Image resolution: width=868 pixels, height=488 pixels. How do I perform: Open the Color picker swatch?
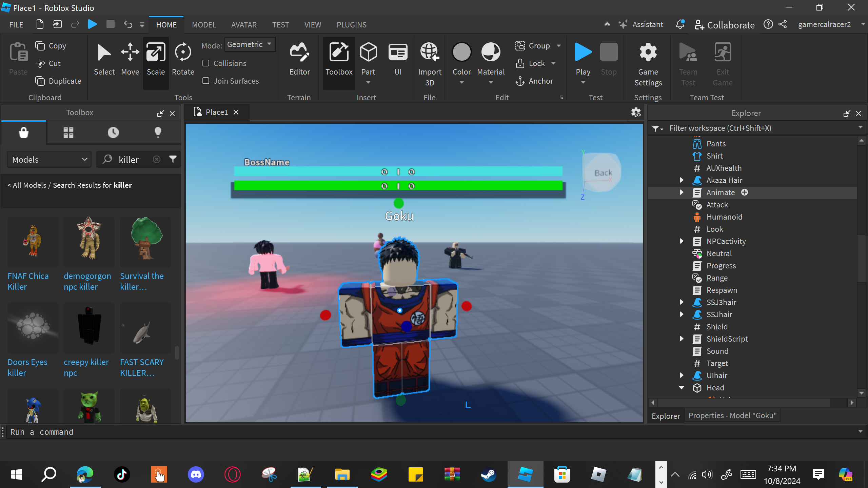461,53
